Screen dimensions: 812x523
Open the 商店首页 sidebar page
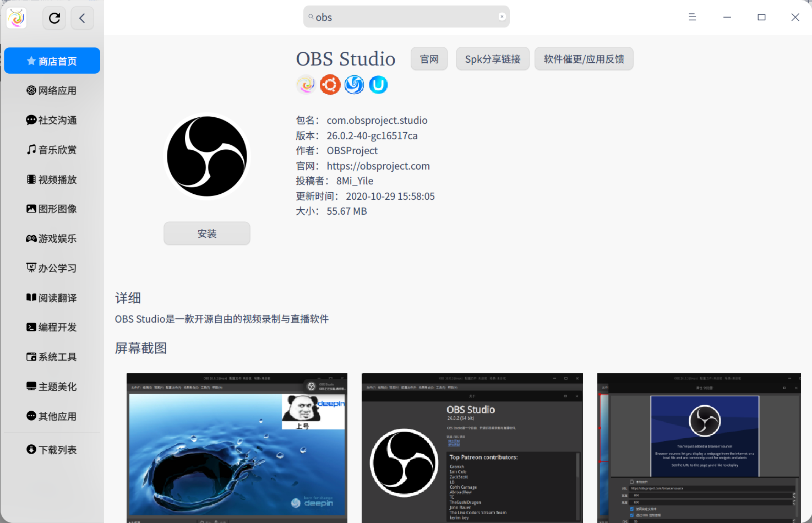pyautogui.click(x=52, y=61)
